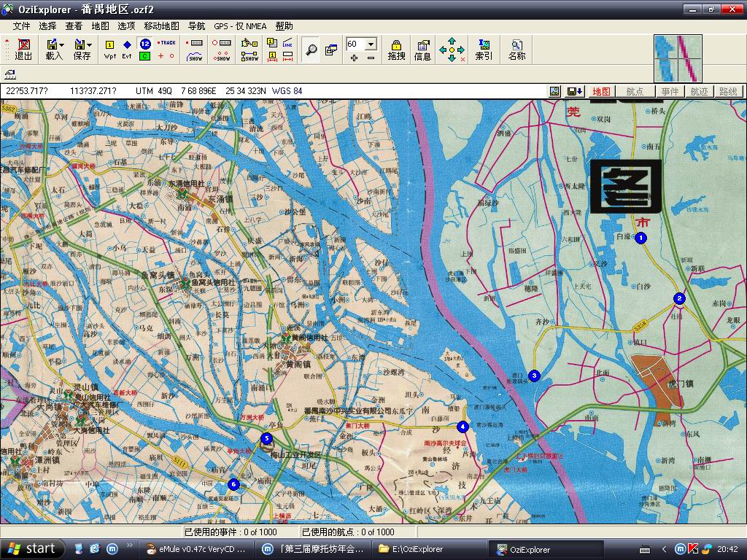
Task: Click the overlapping windows map view icon
Action: click(x=331, y=50)
